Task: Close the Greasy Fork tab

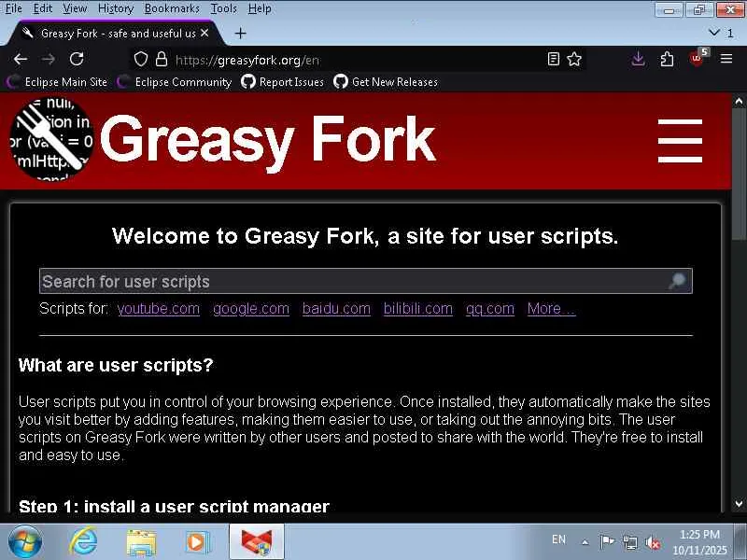Action: pyautogui.click(x=204, y=33)
